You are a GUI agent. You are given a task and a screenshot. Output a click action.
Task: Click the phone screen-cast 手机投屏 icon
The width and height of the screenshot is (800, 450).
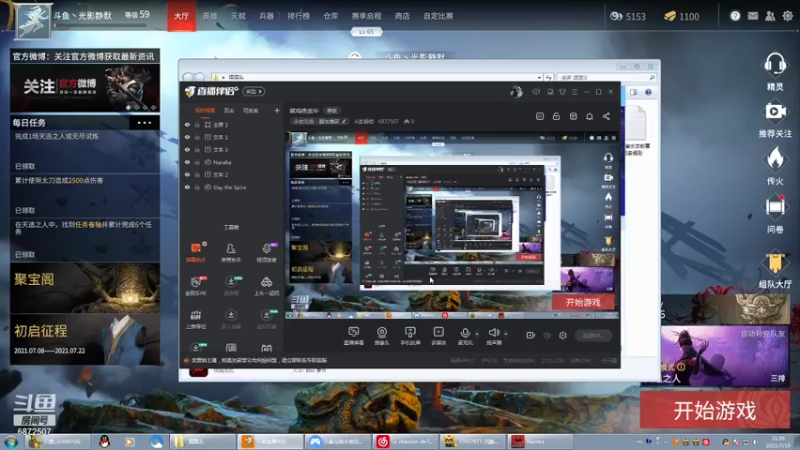click(x=410, y=332)
